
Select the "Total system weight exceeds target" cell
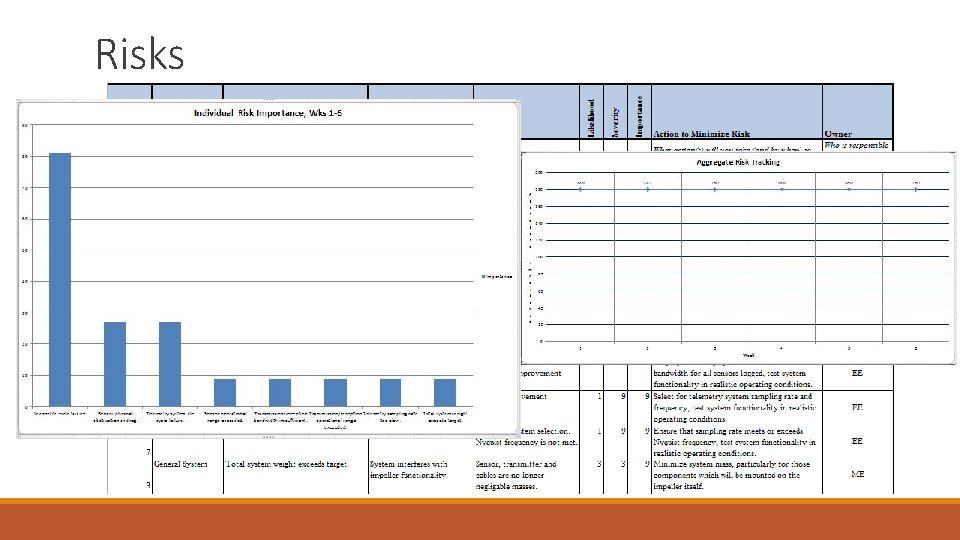coord(287,464)
